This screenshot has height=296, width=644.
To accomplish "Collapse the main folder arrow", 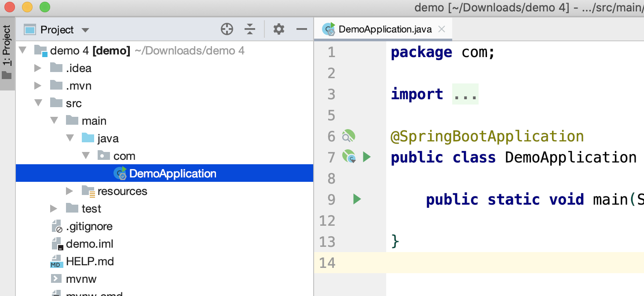I will pyautogui.click(x=54, y=121).
